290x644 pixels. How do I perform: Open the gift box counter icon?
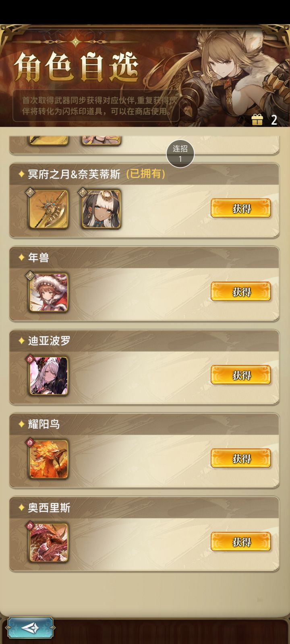[x=257, y=120]
